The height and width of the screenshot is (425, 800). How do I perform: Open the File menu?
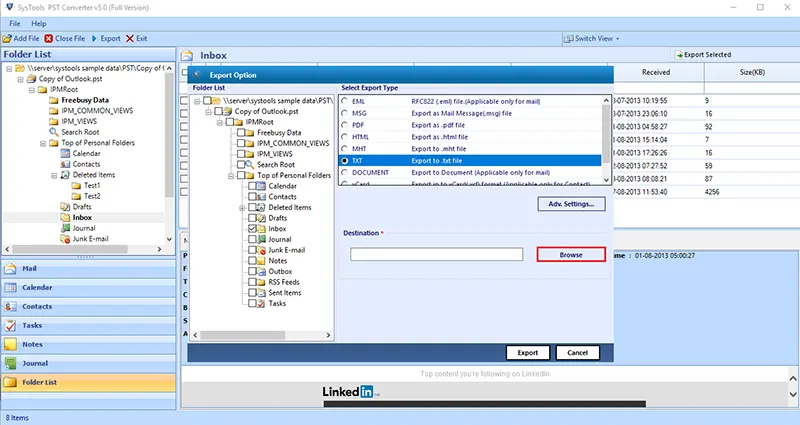pyautogui.click(x=15, y=23)
